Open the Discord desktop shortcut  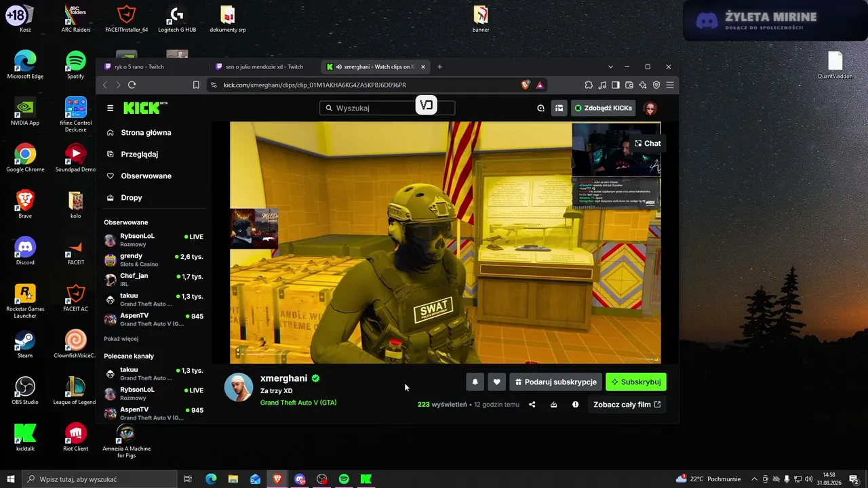(25, 251)
